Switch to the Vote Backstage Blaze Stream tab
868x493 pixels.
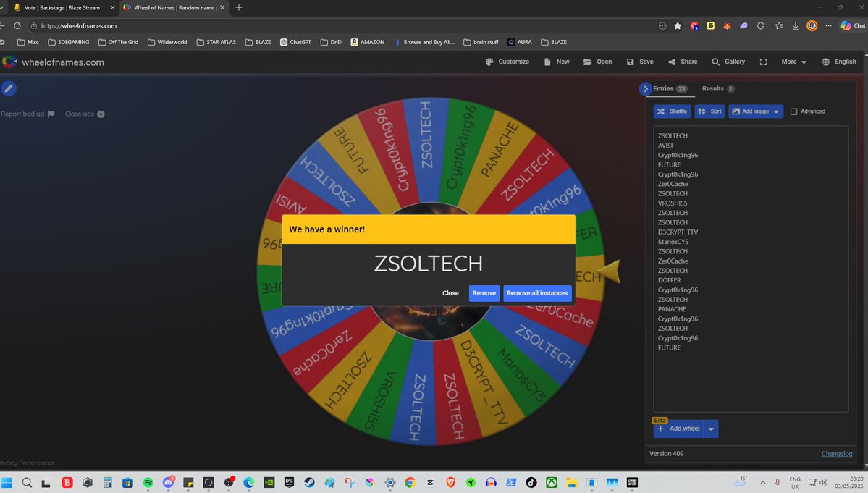pos(62,8)
